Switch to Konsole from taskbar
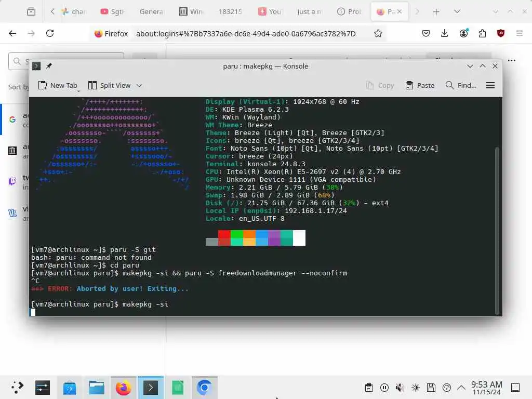The image size is (532, 399). tap(151, 388)
